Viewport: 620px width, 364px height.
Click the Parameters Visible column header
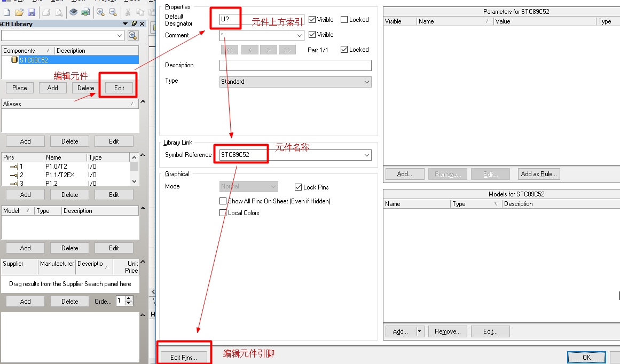pyautogui.click(x=400, y=21)
